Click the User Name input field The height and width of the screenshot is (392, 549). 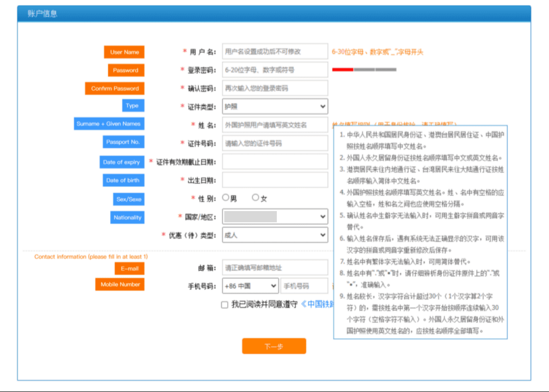(275, 51)
